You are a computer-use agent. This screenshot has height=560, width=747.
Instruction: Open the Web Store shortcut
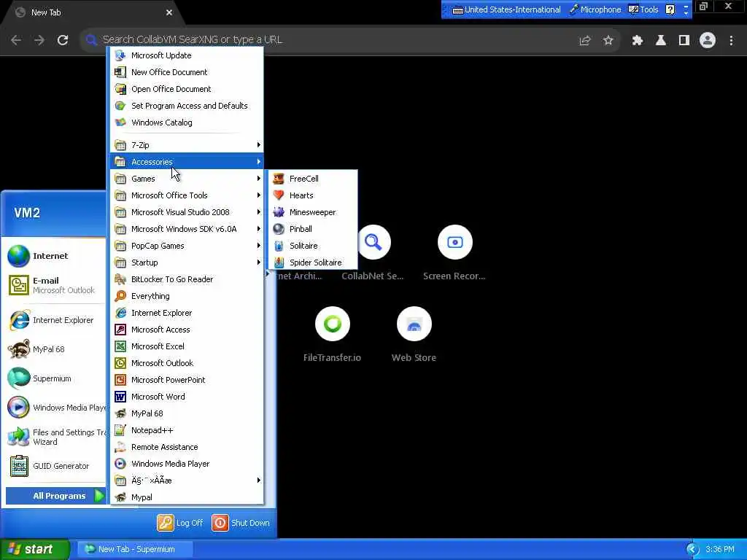coord(414,334)
